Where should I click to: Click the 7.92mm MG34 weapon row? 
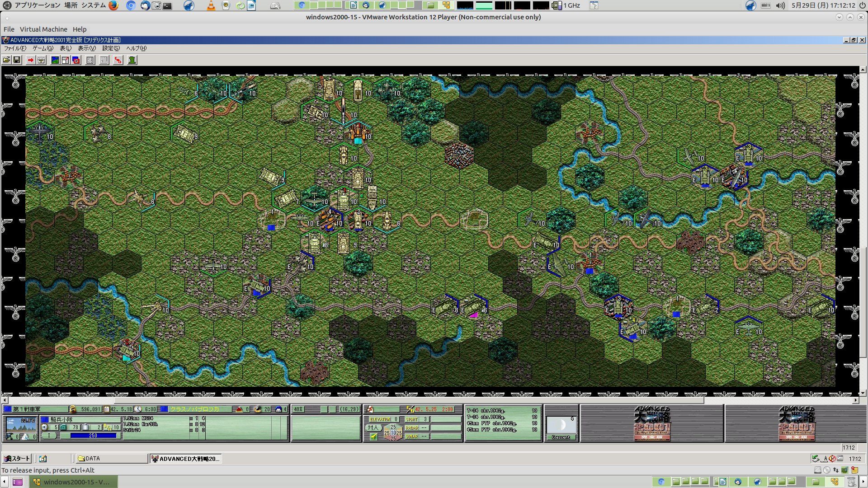(165, 418)
